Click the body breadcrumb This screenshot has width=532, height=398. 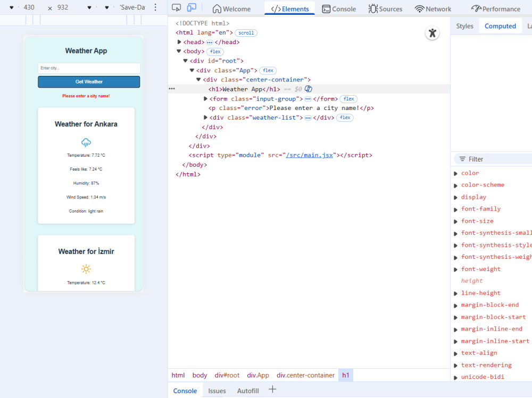[199, 375]
